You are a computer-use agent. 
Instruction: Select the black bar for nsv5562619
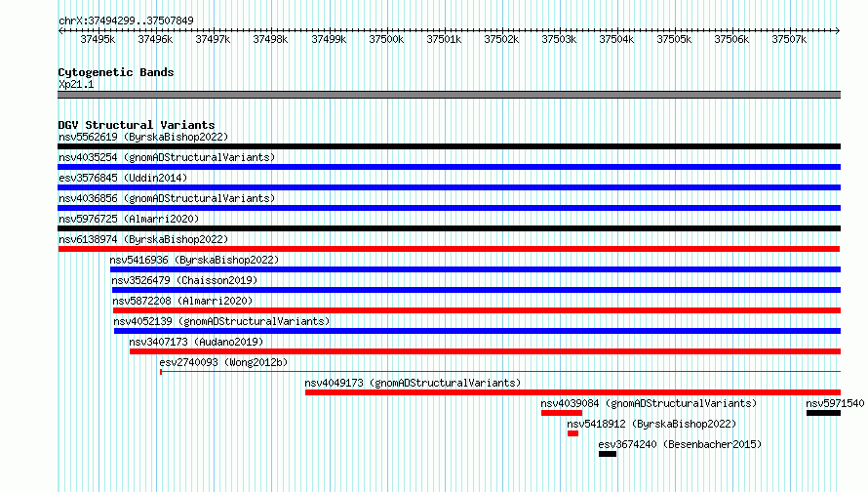(x=449, y=146)
